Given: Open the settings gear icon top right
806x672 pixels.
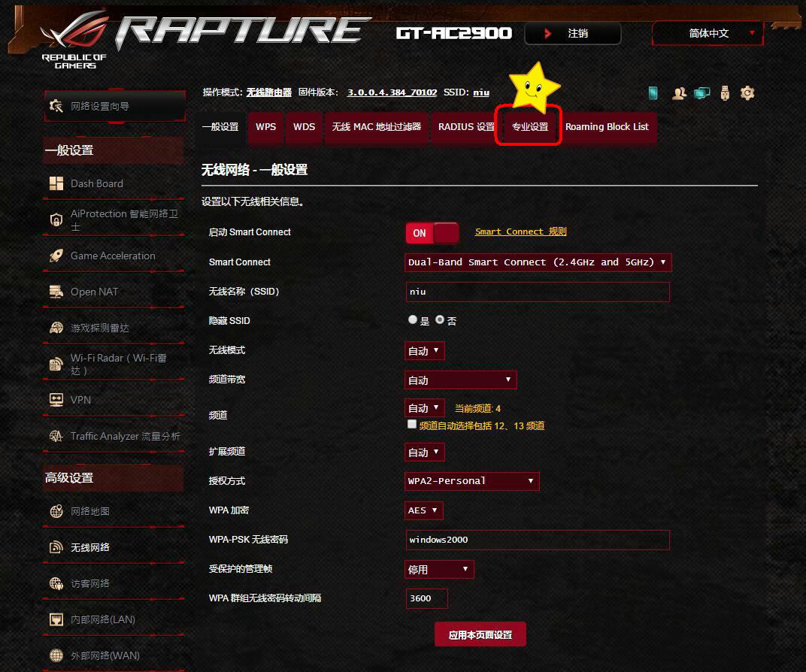Looking at the screenshot, I should pos(747,92).
